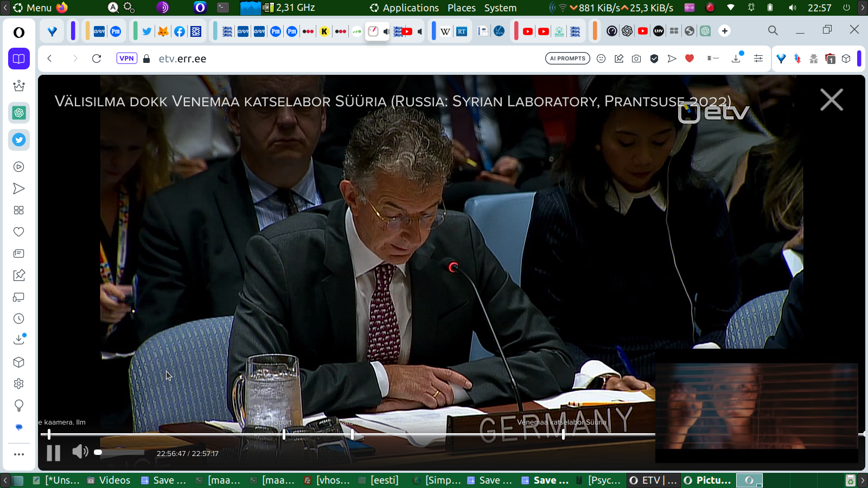Pause the video playback
The height and width of the screenshot is (488, 868).
(54, 453)
